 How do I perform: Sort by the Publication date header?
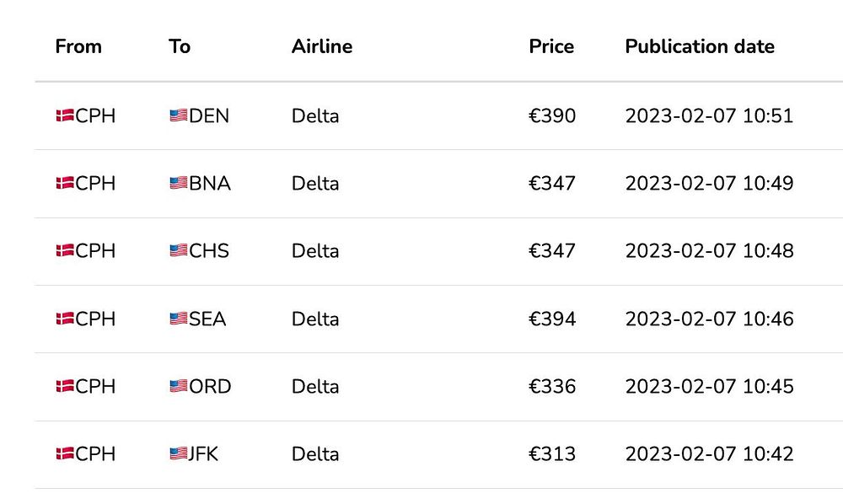[x=700, y=46]
